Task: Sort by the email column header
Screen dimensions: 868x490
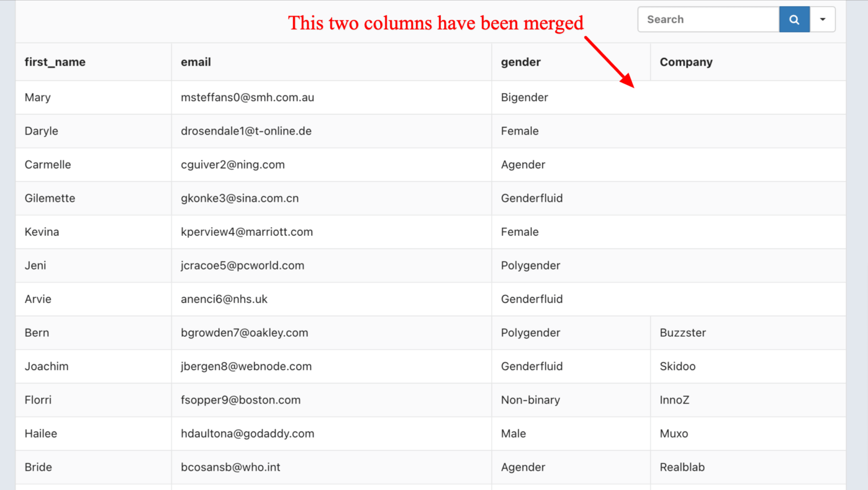Action: click(x=196, y=62)
